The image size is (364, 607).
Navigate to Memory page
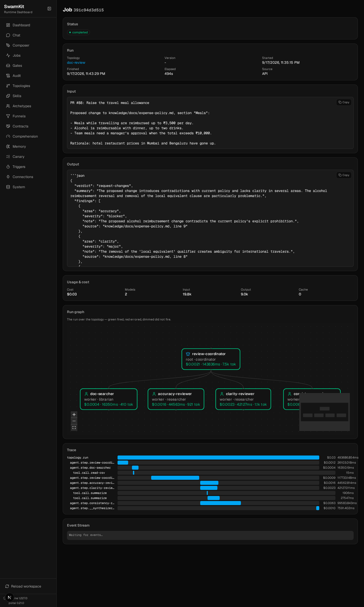28,146
